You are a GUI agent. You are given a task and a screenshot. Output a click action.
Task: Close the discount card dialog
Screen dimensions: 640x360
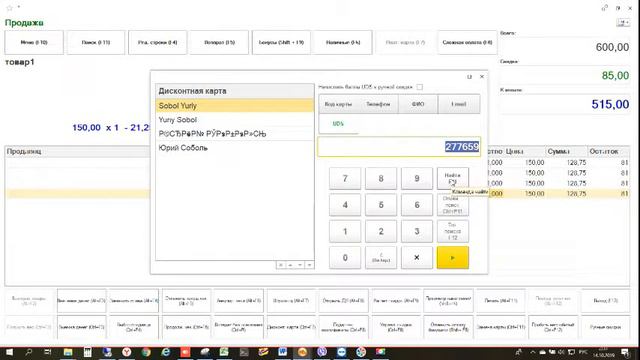point(482,77)
